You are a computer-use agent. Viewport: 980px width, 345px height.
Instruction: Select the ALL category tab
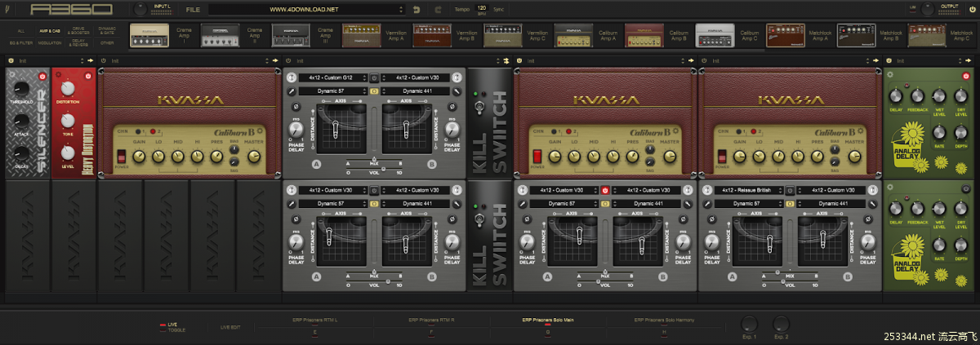21,30
